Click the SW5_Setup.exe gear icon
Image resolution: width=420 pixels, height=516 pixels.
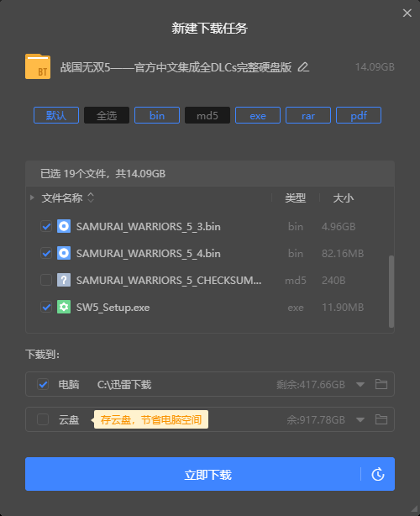coord(64,308)
